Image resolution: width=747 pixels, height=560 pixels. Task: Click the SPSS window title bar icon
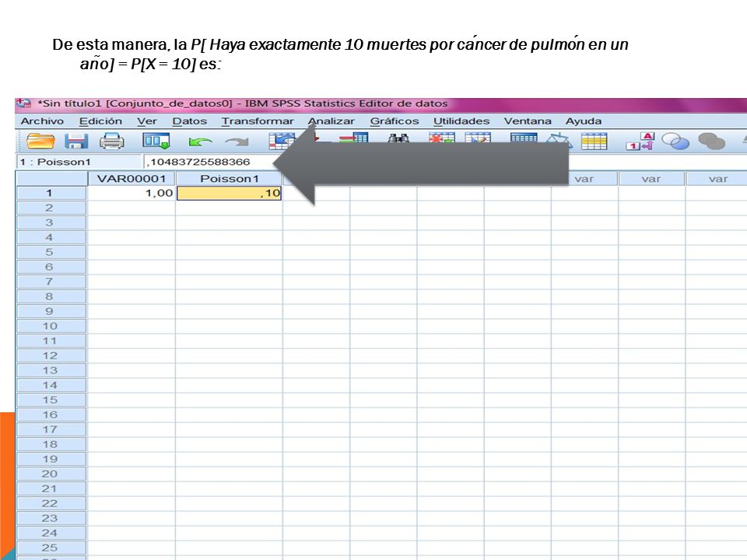(x=24, y=103)
